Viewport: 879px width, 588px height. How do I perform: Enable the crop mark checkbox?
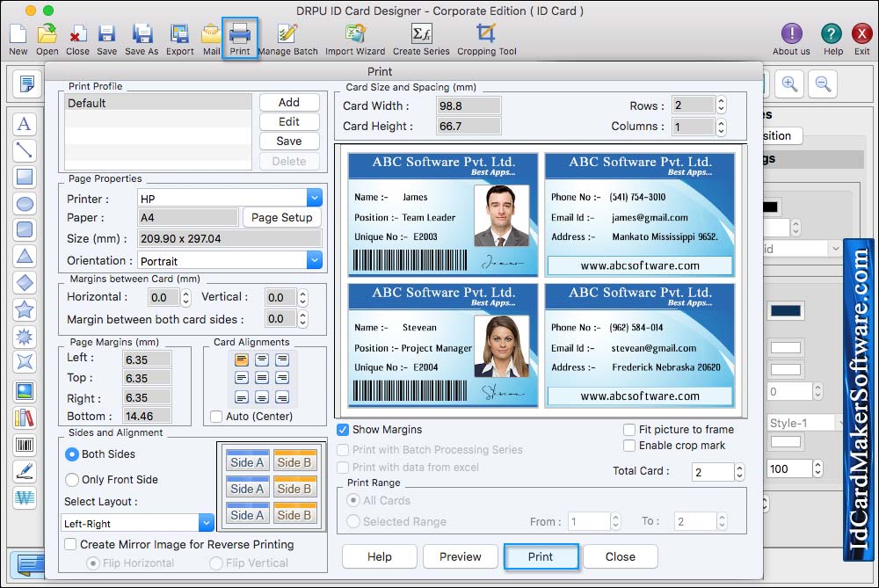pos(629,446)
